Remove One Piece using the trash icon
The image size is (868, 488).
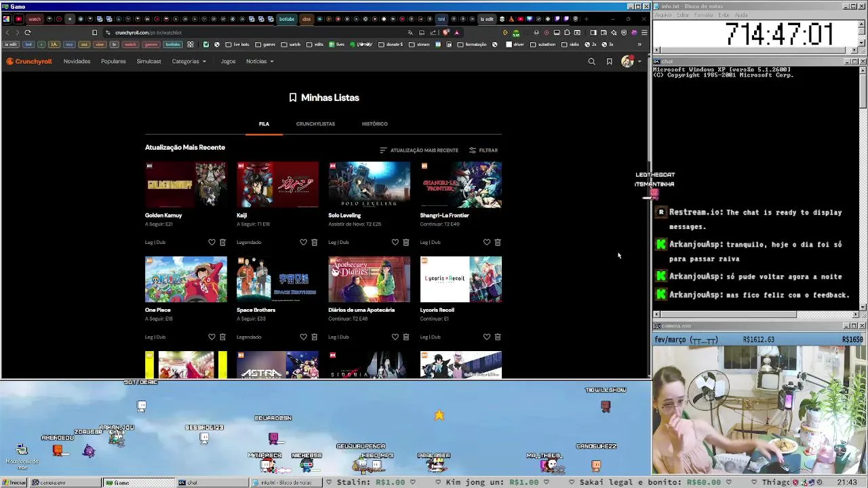click(x=222, y=337)
